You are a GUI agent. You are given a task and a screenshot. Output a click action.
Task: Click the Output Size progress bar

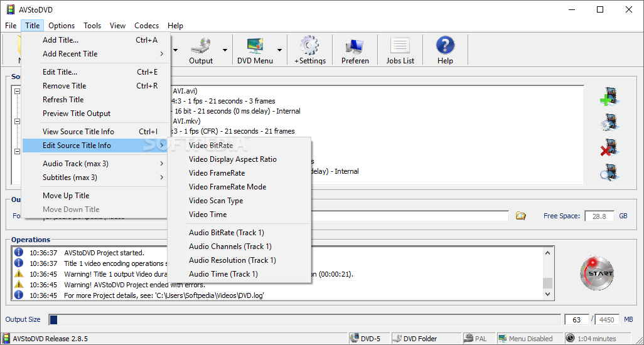click(x=305, y=319)
